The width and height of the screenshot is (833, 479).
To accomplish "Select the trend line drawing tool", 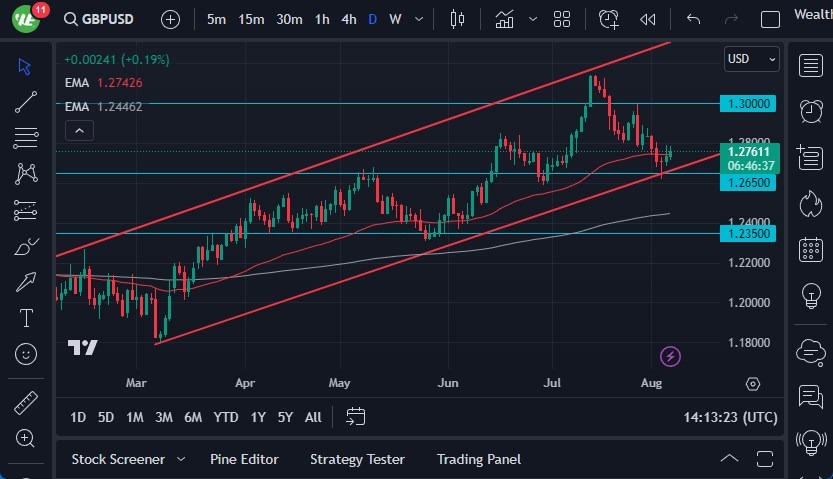I will click(x=26, y=101).
